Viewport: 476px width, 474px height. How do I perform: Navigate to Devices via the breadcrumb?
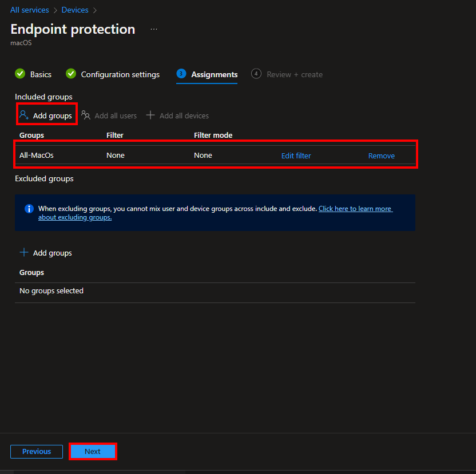tap(75, 10)
